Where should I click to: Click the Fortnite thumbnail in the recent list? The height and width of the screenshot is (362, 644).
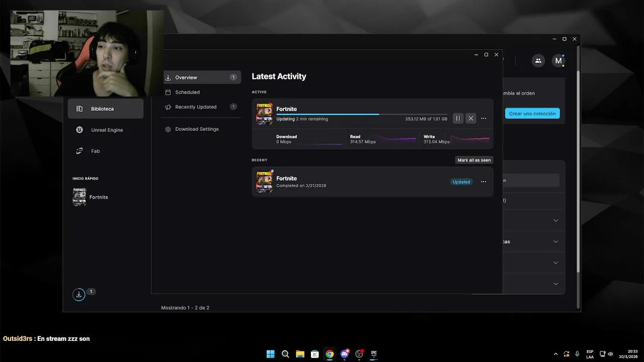pos(264,182)
